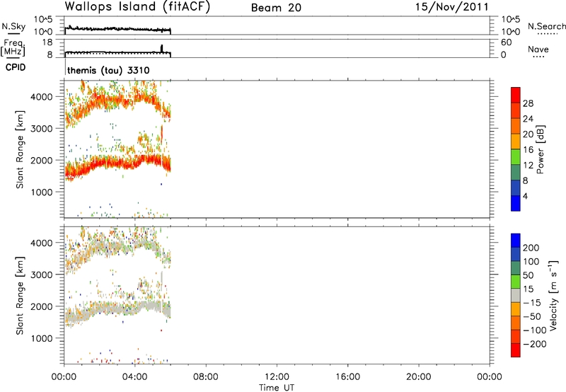Click the '1000' tick on velocity panel axis
The image size is (566, 392).
click(x=42, y=338)
